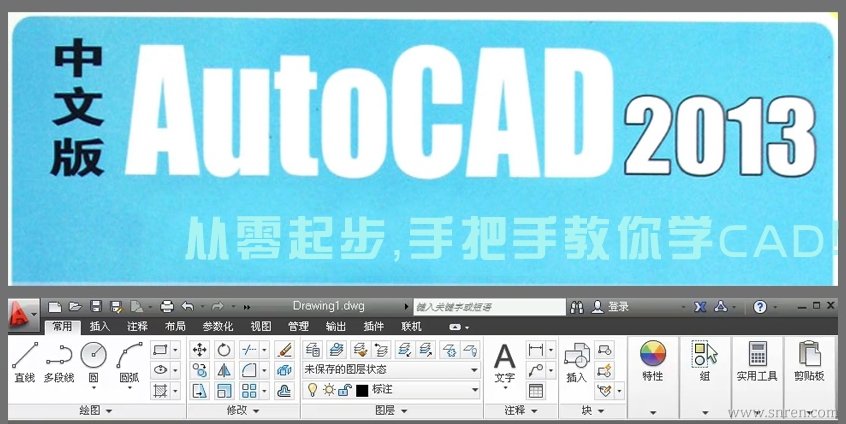This screenshot has height=424, width=846.
Task: Select the Polyline (多段线) tool
Action: coord(59,363)
